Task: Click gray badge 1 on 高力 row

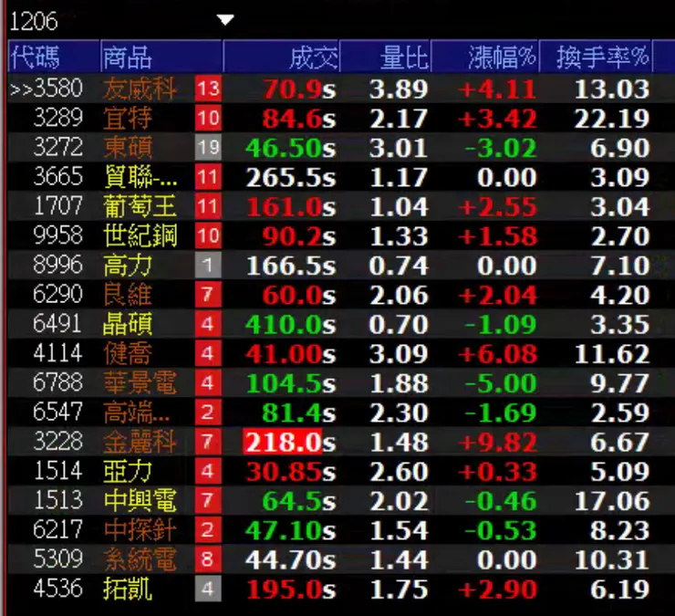Action: 208,265
